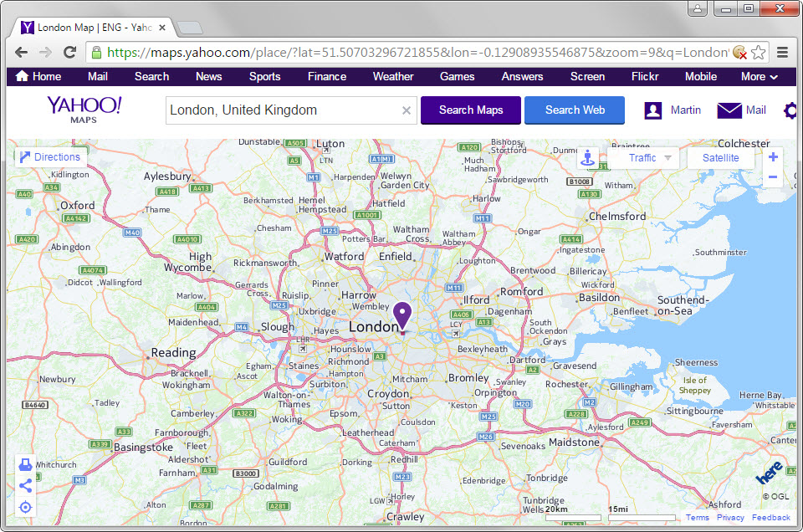This screenshot has width=803, height=532.
Task: Open Games in the Yahoo navigation bar
Action: [457, 76]
